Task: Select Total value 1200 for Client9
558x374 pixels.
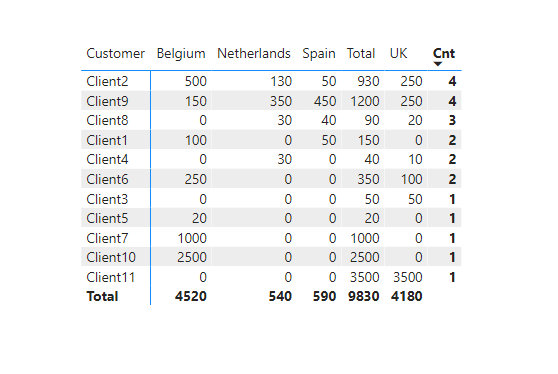Action: point(365,101)
